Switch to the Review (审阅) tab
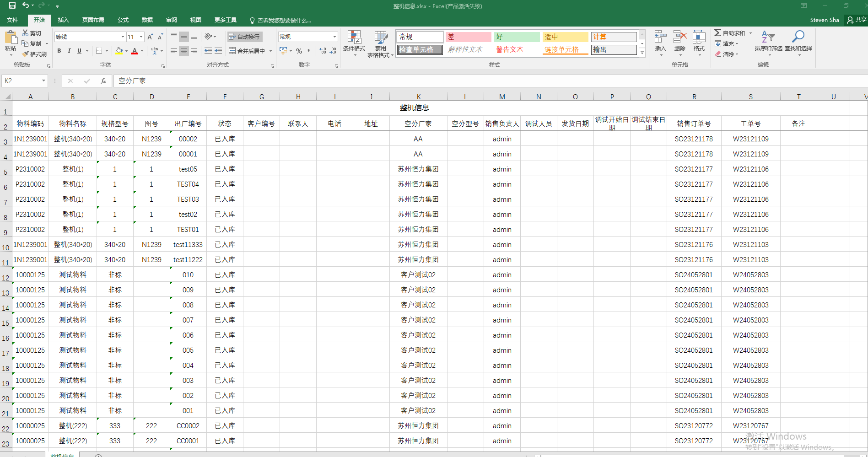This screenshot has width=868, height=457. point(172,20)
